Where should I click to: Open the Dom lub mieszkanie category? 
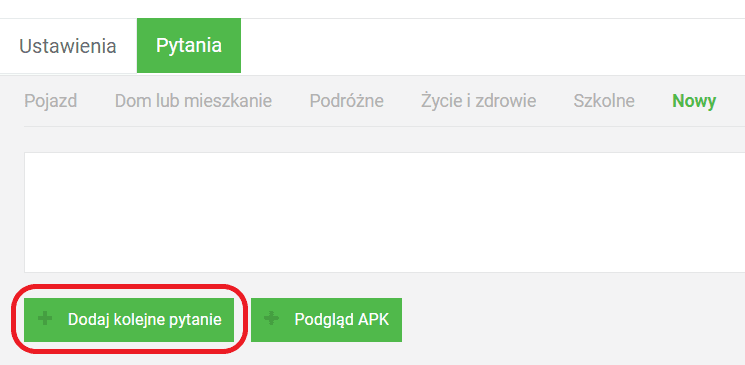(193, 101)
